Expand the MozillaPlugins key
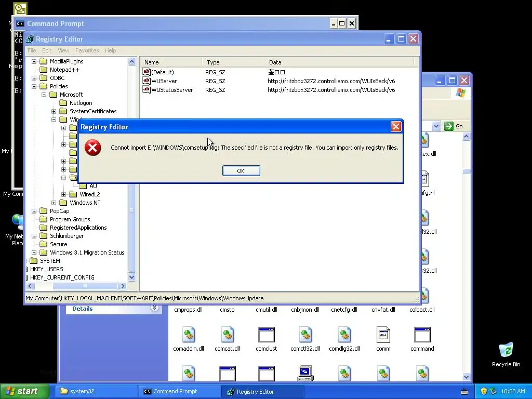Image resolution: width=532 pixels, height=399 pixels. (34, 61)
